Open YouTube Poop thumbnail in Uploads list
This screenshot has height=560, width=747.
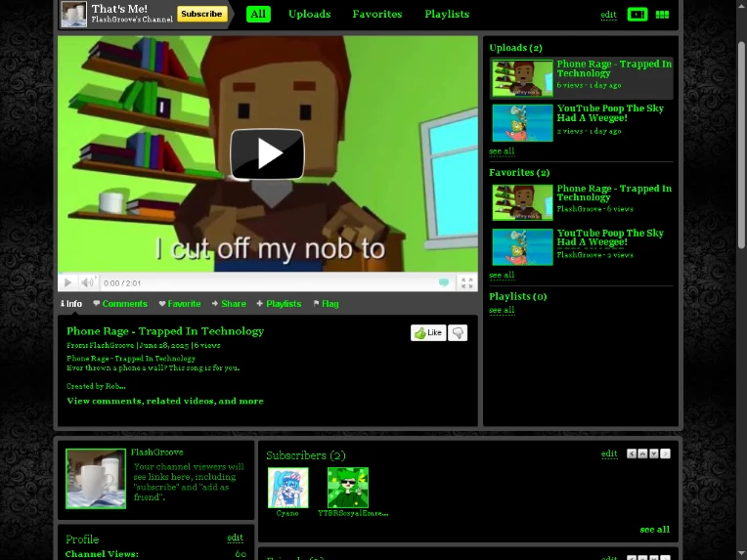tap(523, 123)
